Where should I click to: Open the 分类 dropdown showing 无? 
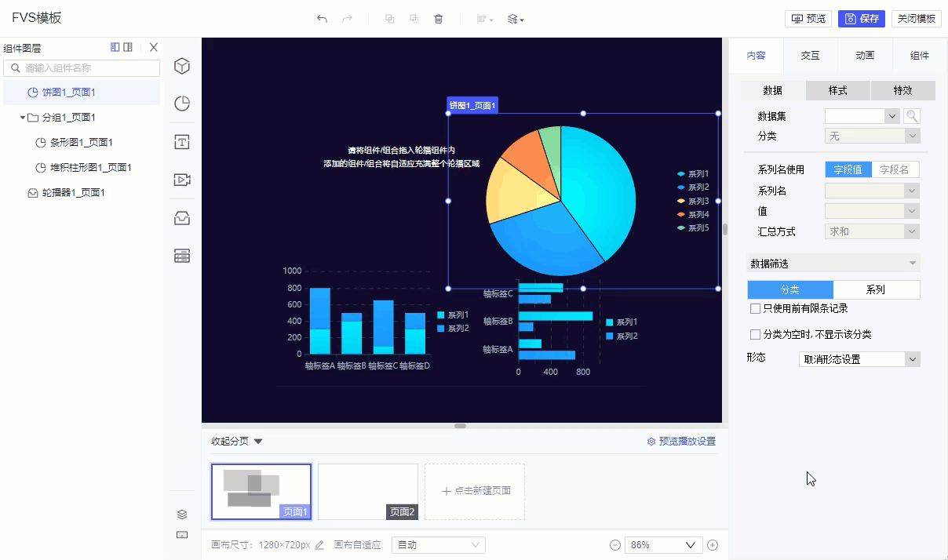[x=872, y=136]
